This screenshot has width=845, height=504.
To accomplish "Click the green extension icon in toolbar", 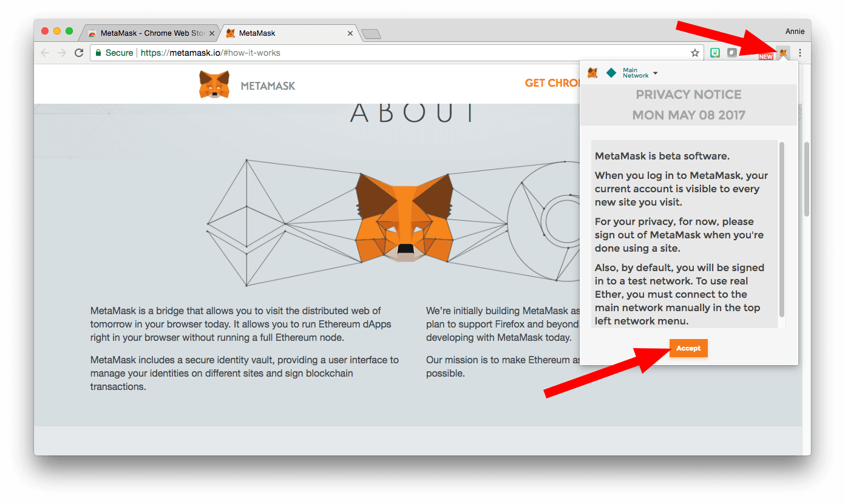I will pyautogui.click(x=716, y=53).
